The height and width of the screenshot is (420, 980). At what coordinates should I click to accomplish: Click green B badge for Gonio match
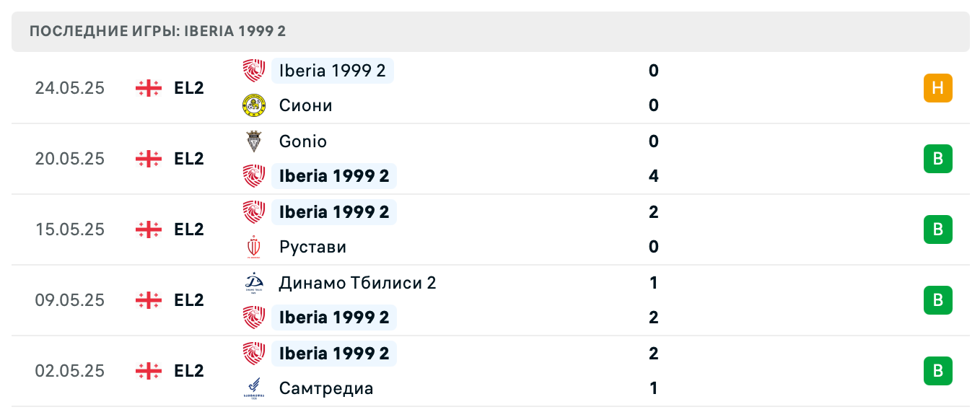tap(937, 159)
